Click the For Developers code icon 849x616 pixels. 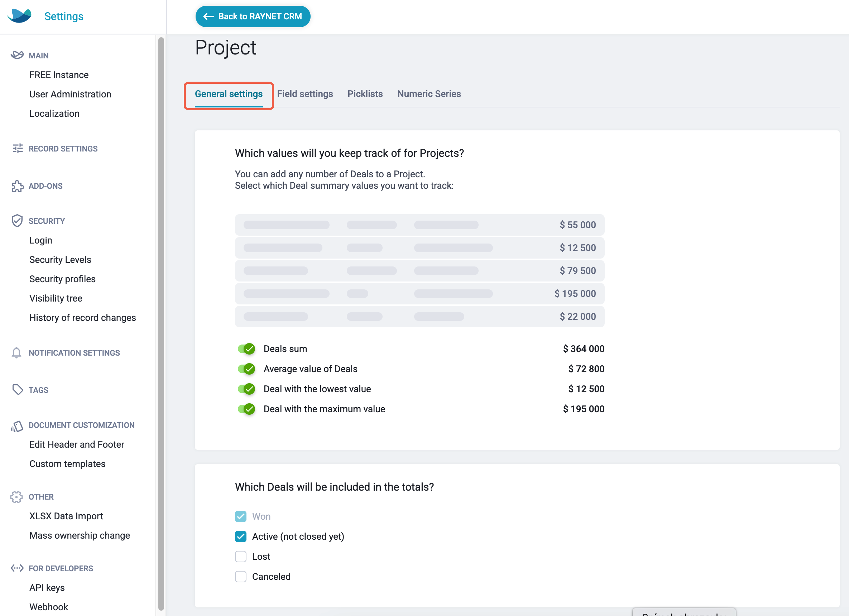coord(17,568)
